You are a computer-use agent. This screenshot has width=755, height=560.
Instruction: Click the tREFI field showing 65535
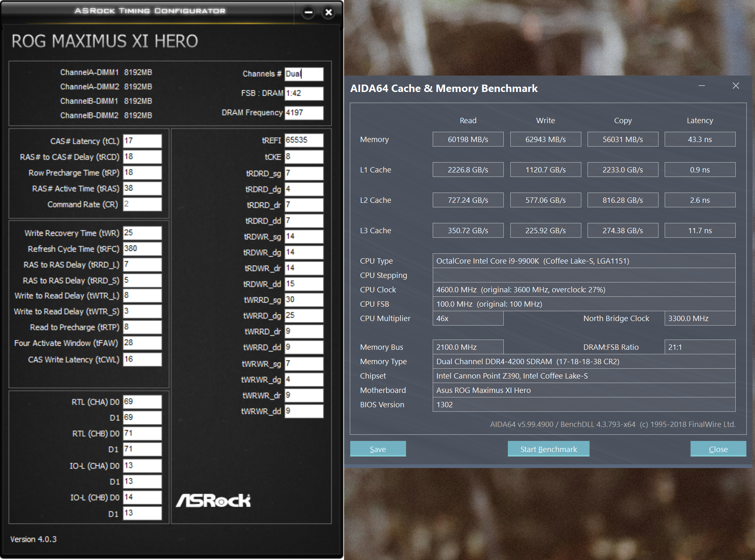pos(304,140)
